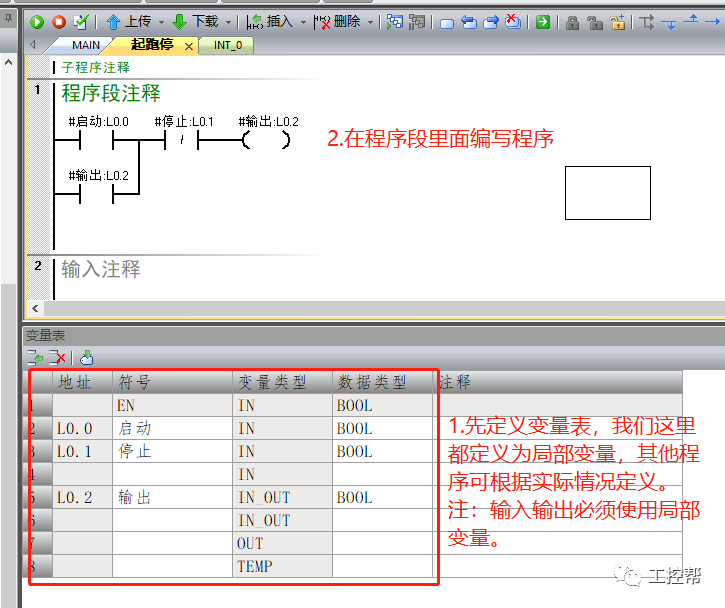Screen dimensions: 725x608
Task: Click the 注释 column header
Action: pyautogui.click(x=559, y=382)
